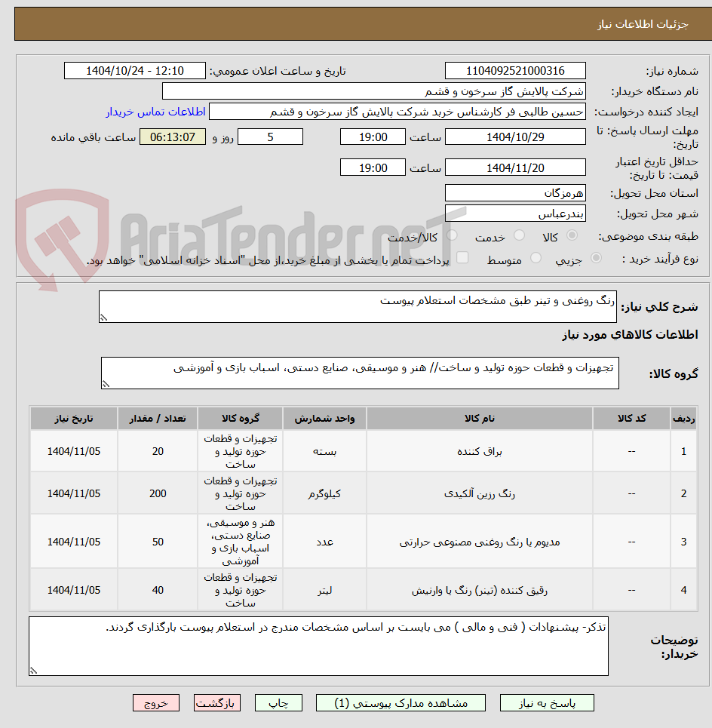Click the رنگ رزین آلکیدی item name
Viewport: 712px width, 728px height.
(480, 493)
